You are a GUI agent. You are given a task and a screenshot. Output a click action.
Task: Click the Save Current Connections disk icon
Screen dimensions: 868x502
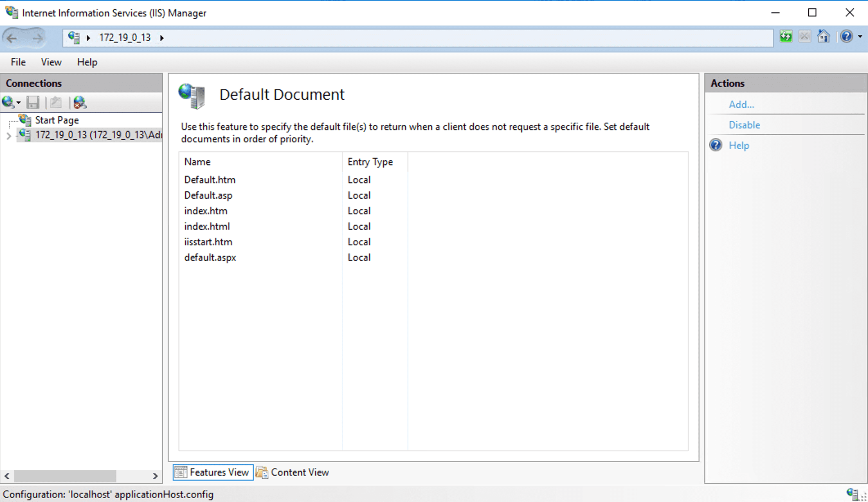33,102
